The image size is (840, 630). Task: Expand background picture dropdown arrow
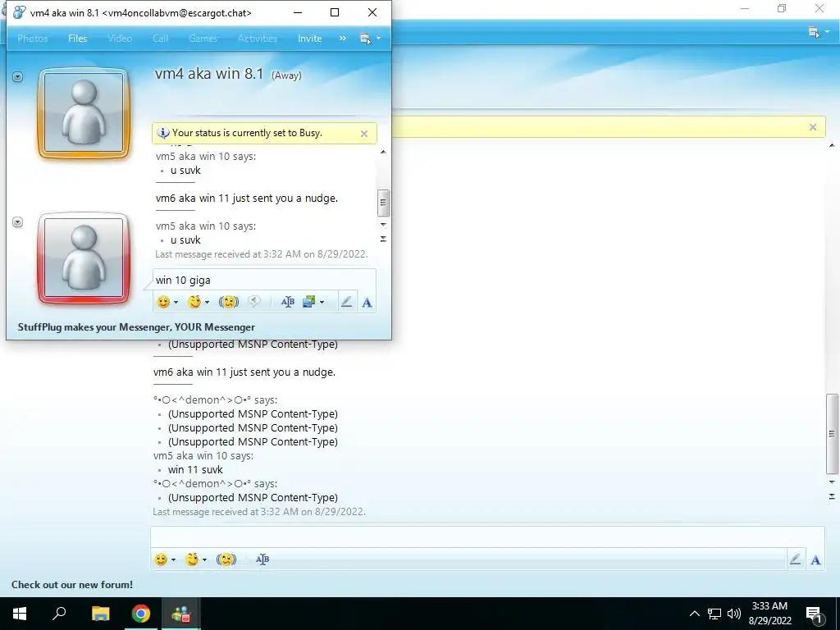click(x=322, y=303)
